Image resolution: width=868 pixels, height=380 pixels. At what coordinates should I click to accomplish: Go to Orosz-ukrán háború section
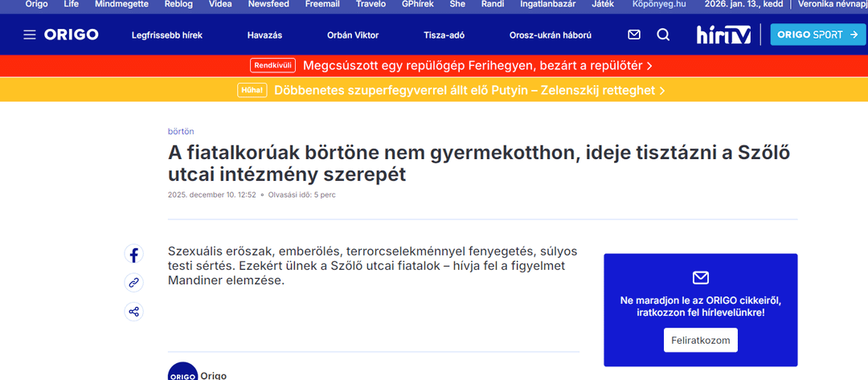pyautogui.click(x=551, y=35)
